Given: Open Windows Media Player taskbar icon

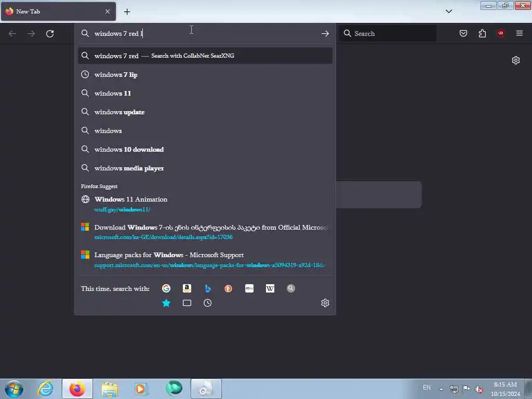Looking at the screenshot, I should click(141, 389).
